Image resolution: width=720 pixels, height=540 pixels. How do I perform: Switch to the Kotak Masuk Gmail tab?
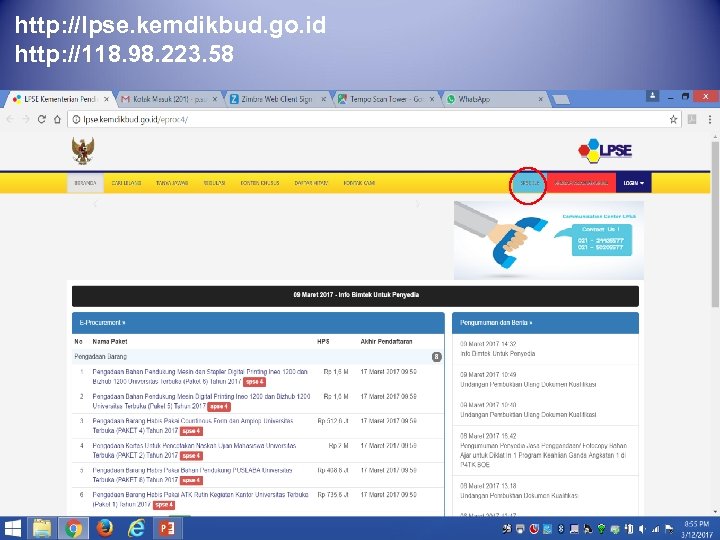pos(169,99)
